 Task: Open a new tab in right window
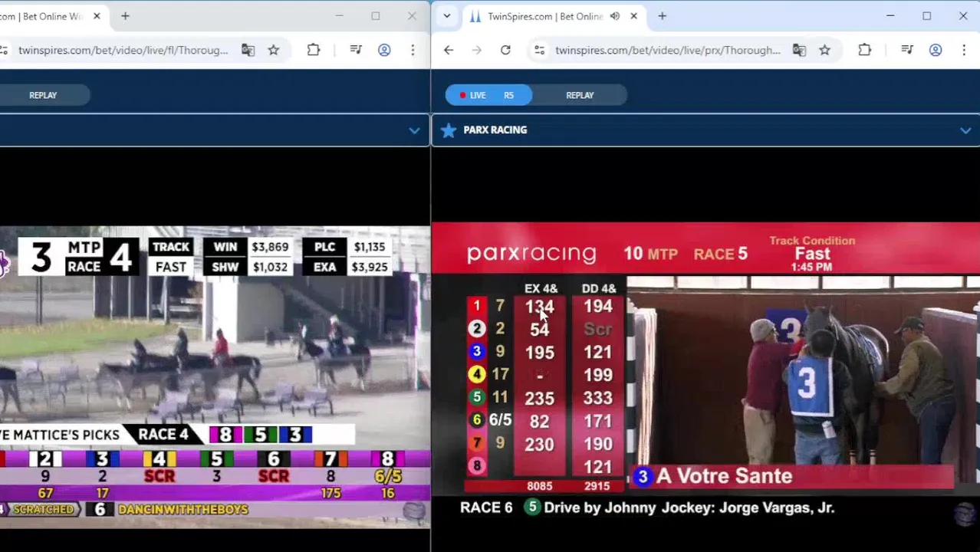(662, 16)
